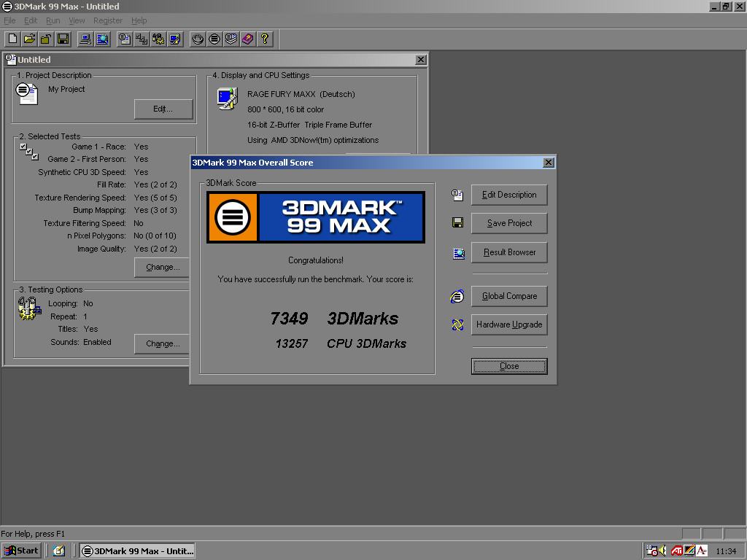This screenshot has width=747, height=560.
Task: Click the Global Compare button
Action: [x=509, y=296]
